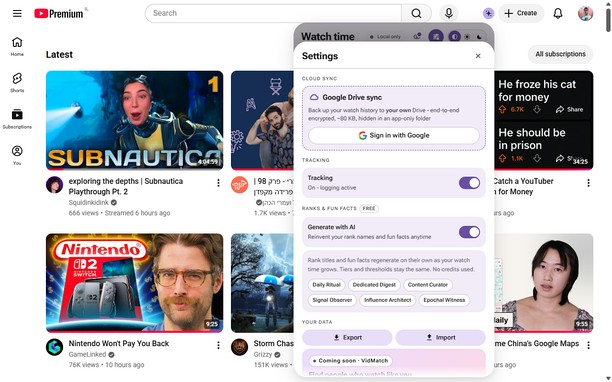Open Subscriptions in the sidebar

(x=17, y=119)
